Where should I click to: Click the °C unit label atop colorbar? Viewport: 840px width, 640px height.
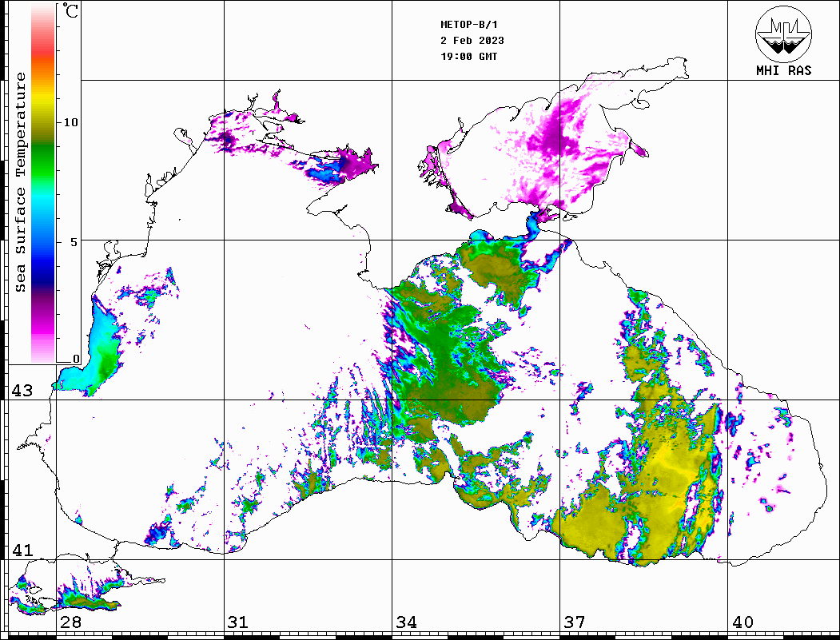click(70, 10)
